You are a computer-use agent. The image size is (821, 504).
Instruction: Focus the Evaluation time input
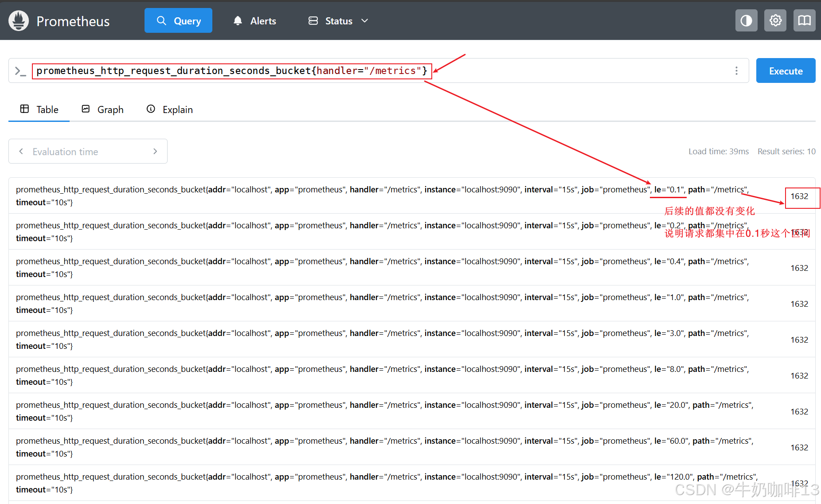click(88, 152)
